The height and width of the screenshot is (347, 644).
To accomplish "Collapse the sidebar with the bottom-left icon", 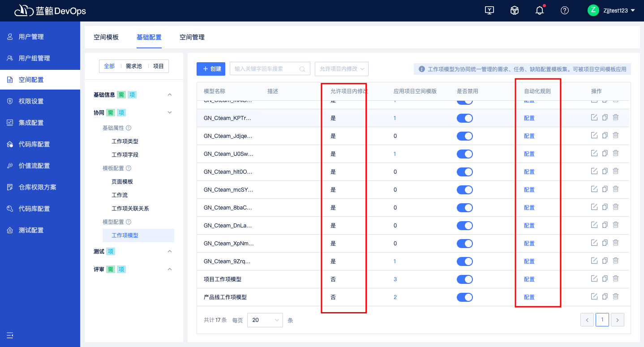I will tap(10, 335).
